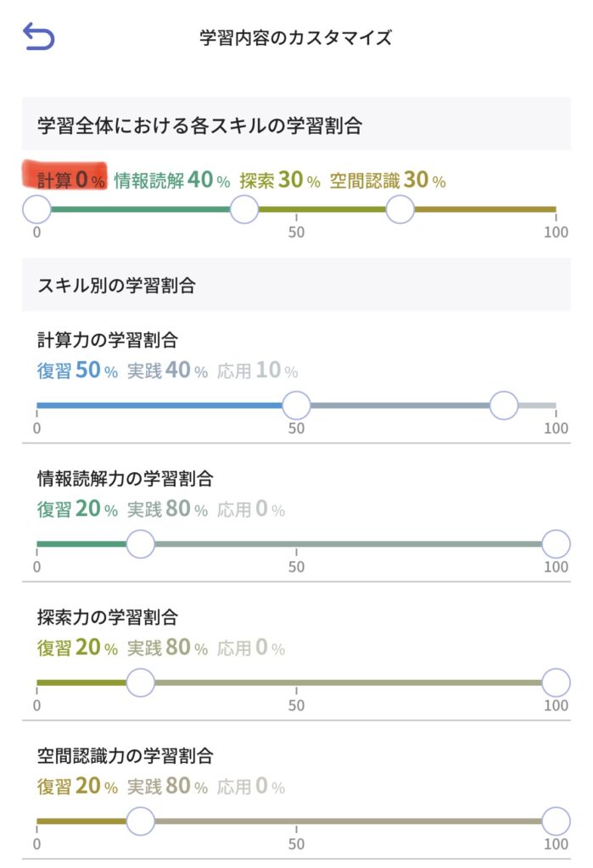Image resolution: width=593 pixels, height=868 pixels.
Task: Click 計算力 slider handle at 90
Action: [x=504, y=405]
